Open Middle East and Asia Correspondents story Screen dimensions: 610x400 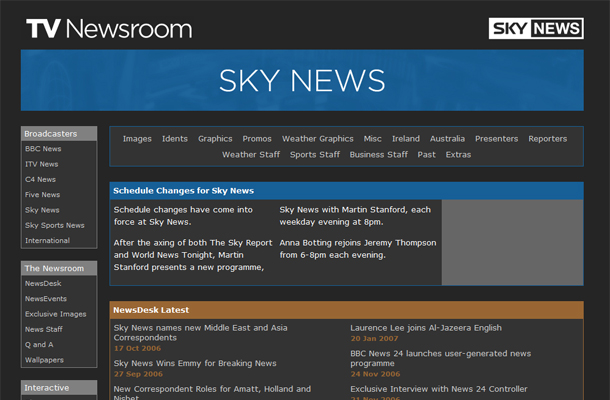tap(200, 333)
